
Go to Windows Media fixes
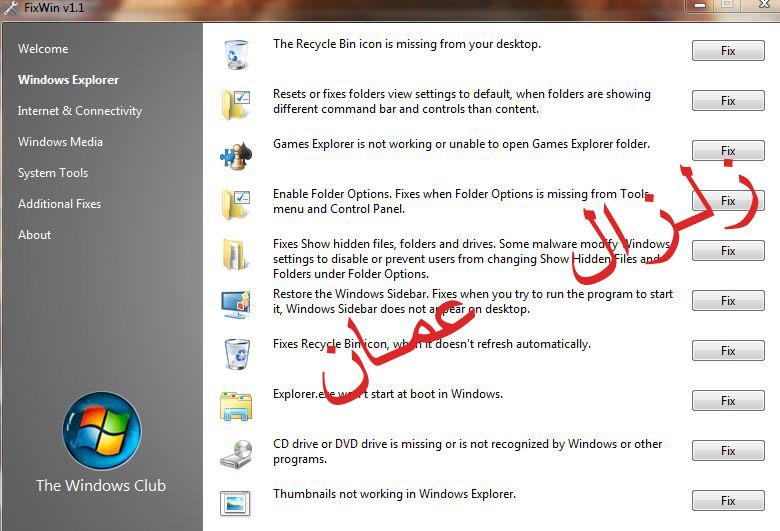click(x=60, y=142)
